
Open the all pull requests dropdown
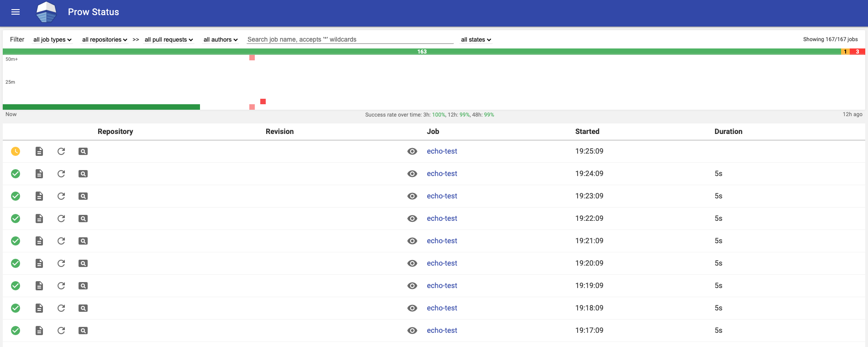pyautogui.click(x=168, y=40)
